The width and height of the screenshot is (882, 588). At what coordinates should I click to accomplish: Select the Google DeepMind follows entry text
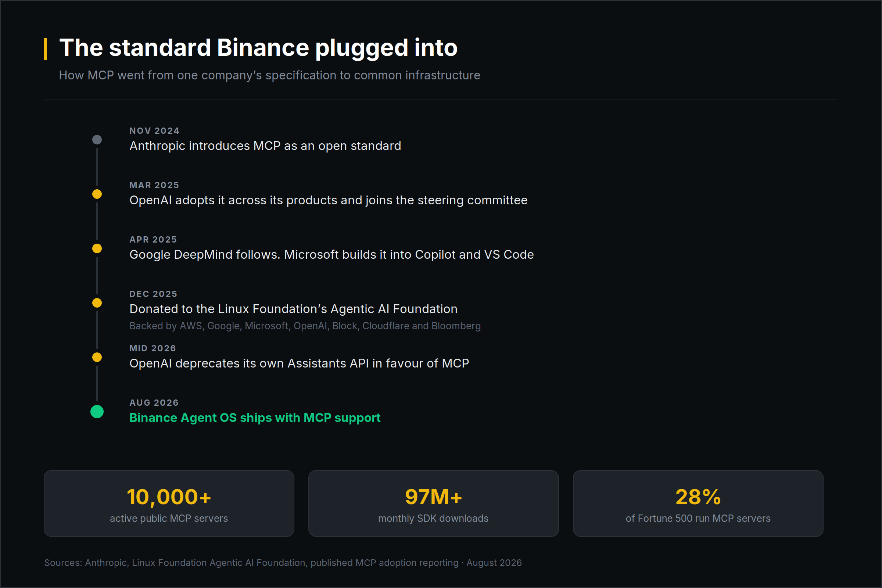coord(331,255)
